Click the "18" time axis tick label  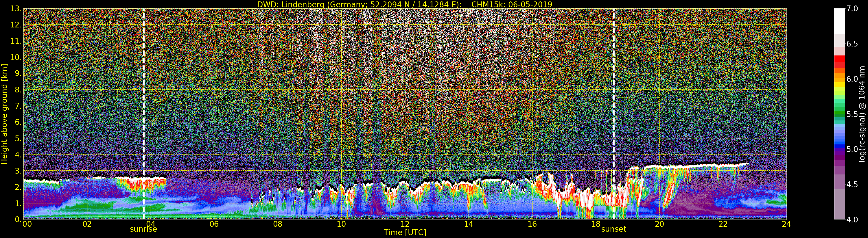coord(596,224)
